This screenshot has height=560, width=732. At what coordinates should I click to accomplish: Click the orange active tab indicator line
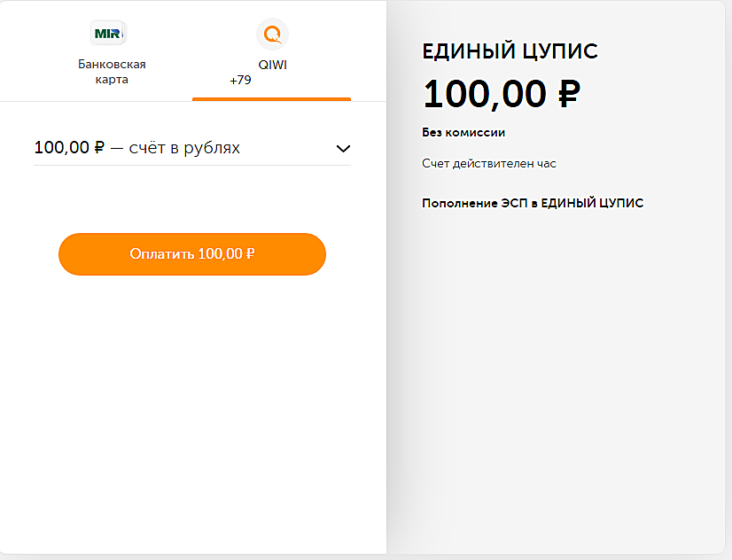pyautogui.click(x=271, y=99)
